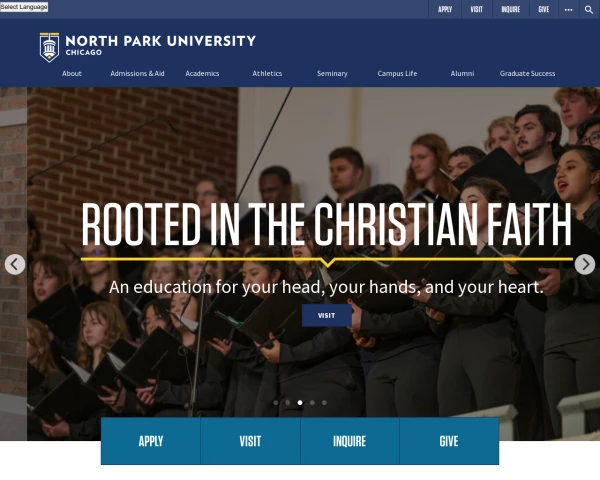Open the search magnifier icon
The width and height of the screenshot is (600, 480).
click(x=589, y=10)
